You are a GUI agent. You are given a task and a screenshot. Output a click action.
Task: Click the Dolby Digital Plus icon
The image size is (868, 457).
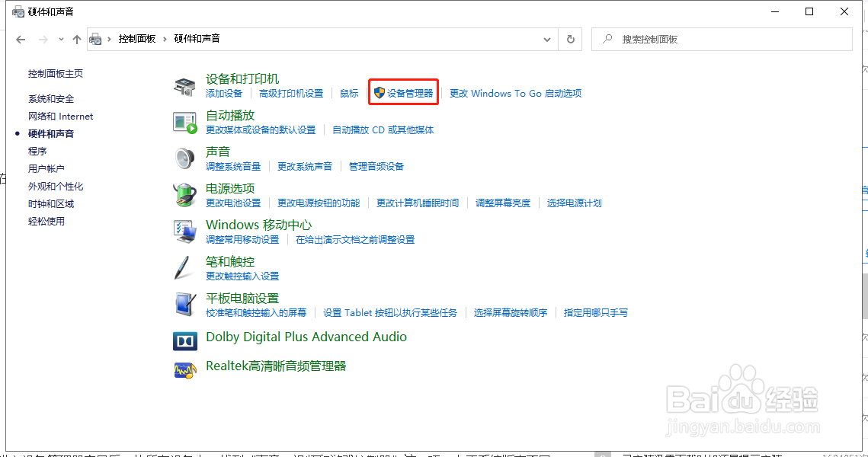[185, 341]
